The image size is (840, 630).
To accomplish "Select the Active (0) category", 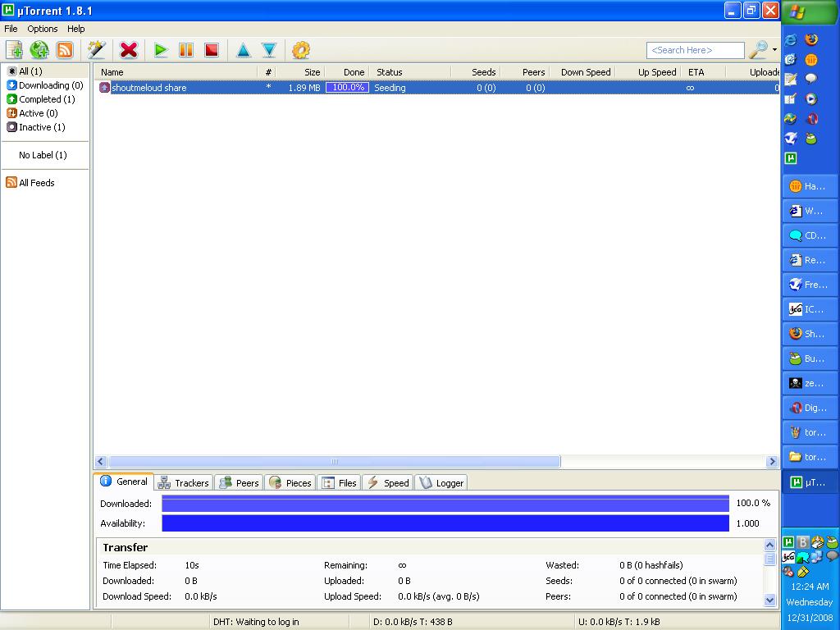I will coord(32,113).
